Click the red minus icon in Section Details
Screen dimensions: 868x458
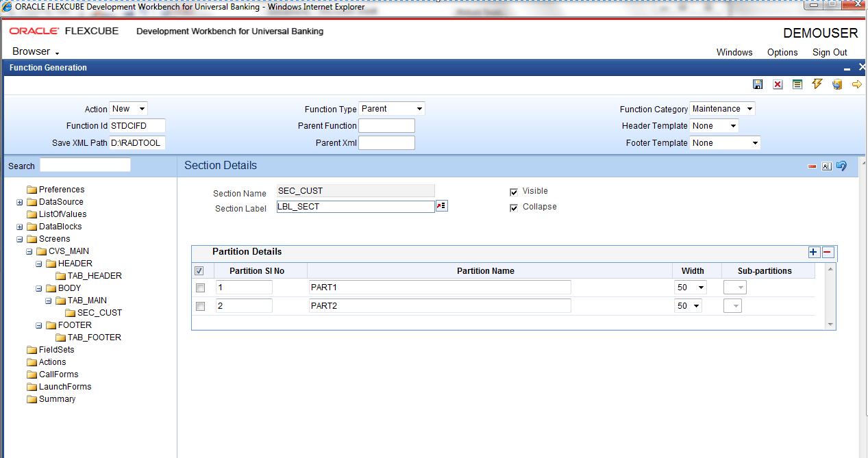[812, 166]
